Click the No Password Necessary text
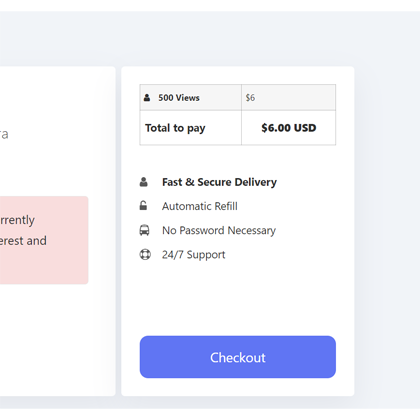 (x=219, y=231)
